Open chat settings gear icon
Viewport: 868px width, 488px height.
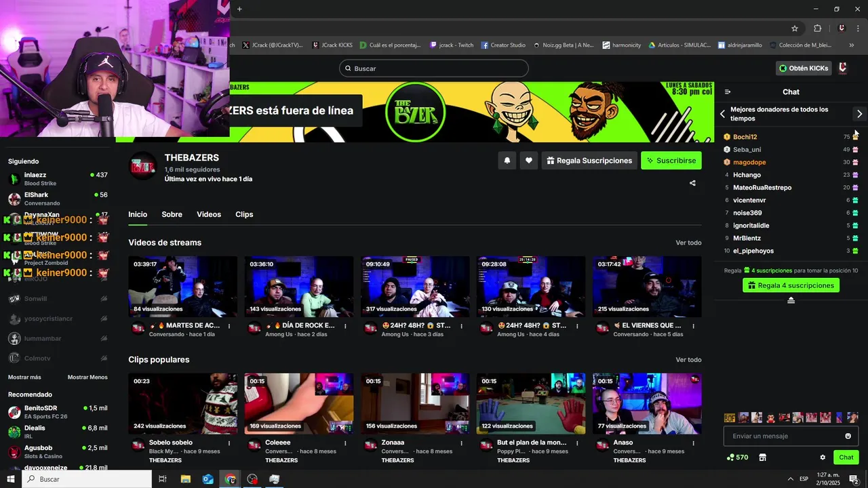click(823, 457)
